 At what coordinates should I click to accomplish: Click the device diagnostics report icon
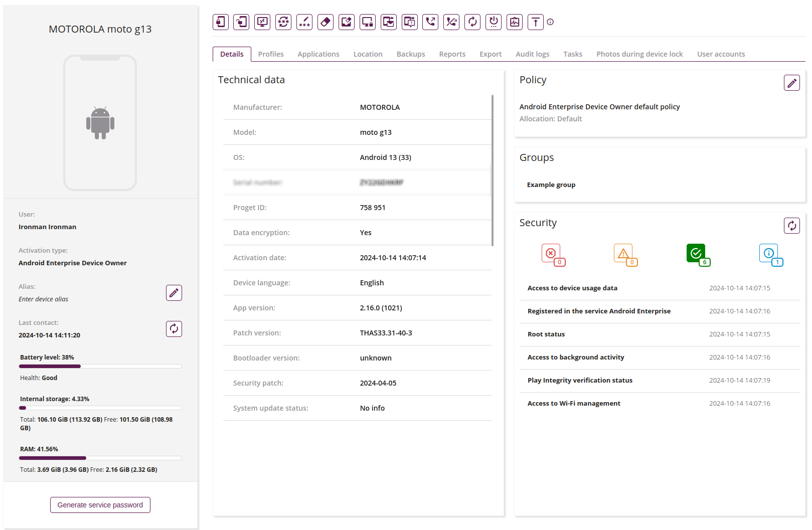coord(515,22)
